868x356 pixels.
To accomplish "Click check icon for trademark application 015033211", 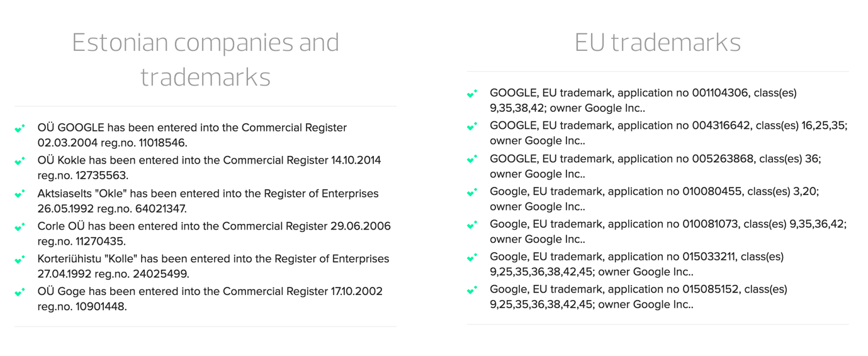I will (x=472, y=257).
